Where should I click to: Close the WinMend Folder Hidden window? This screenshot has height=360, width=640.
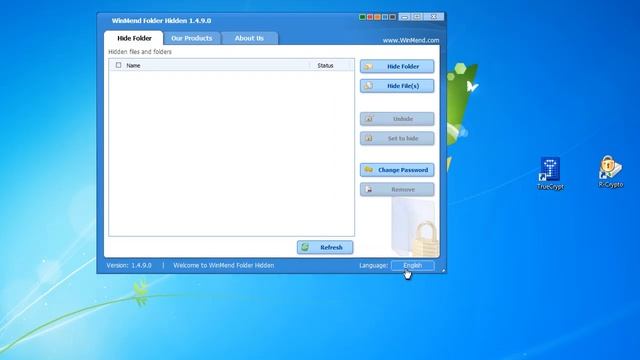[x=433, y=17]
